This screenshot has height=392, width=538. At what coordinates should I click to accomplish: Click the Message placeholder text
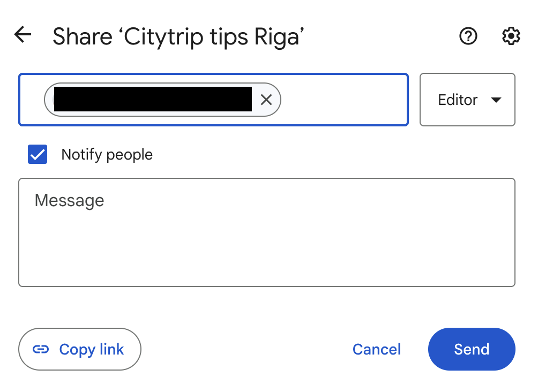pos(69,200)
